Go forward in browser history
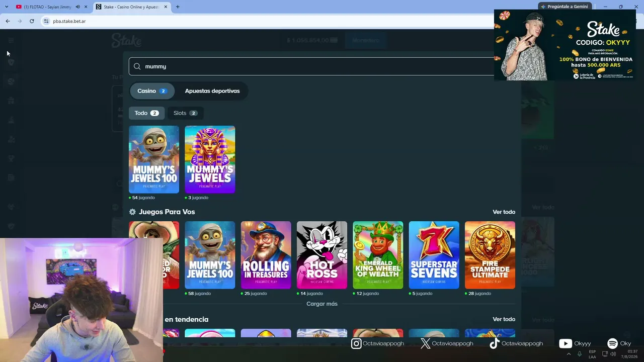 [x=20, y=21]
